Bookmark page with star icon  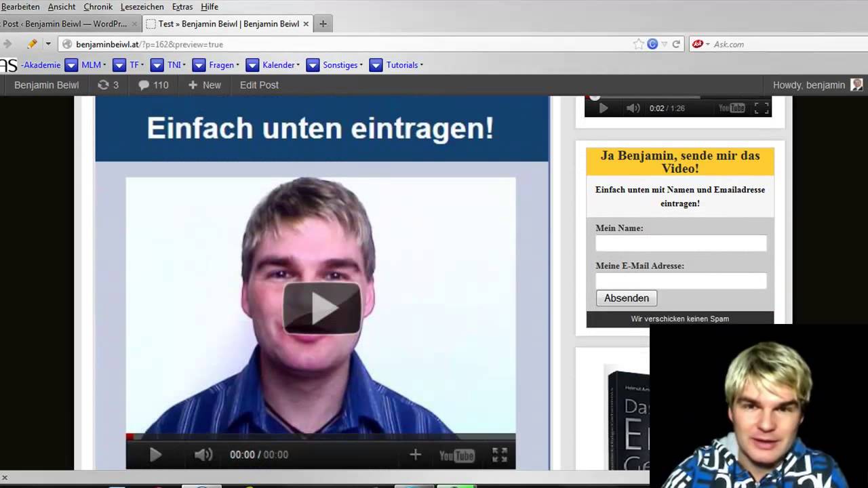(x=638, y=44)
